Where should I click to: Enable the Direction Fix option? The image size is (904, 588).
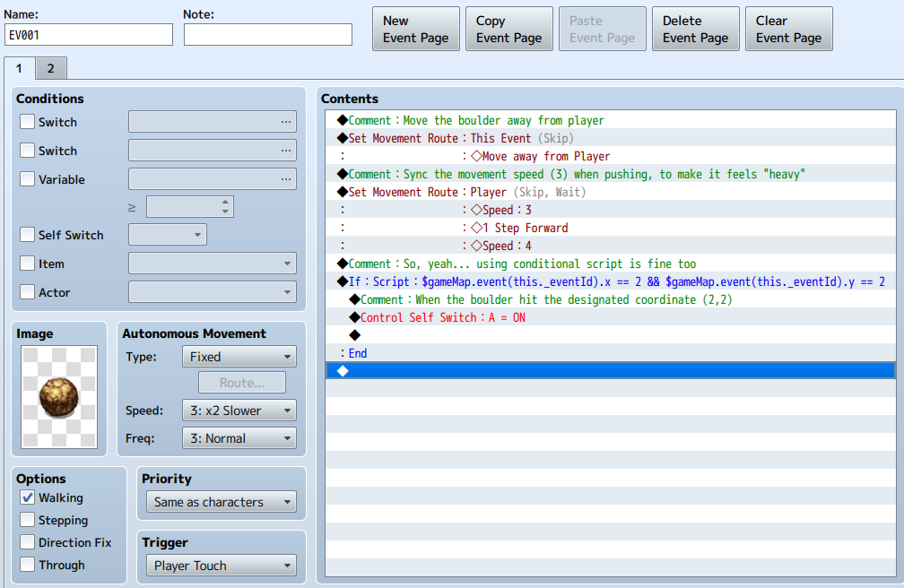pyautogui.click(x=27, y=542)
